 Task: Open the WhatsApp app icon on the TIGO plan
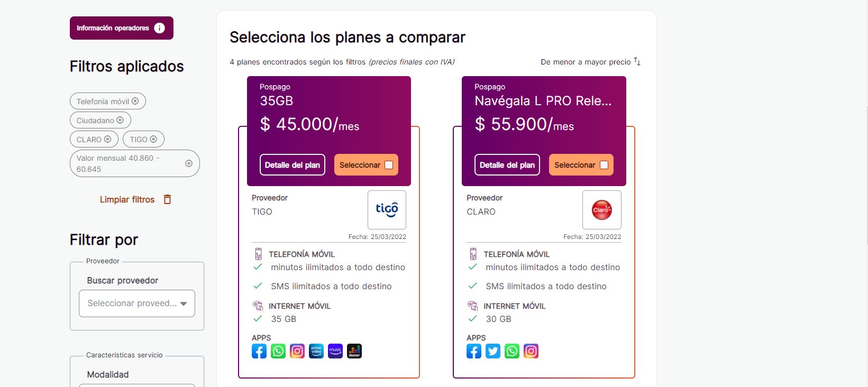tap(278, 351)
